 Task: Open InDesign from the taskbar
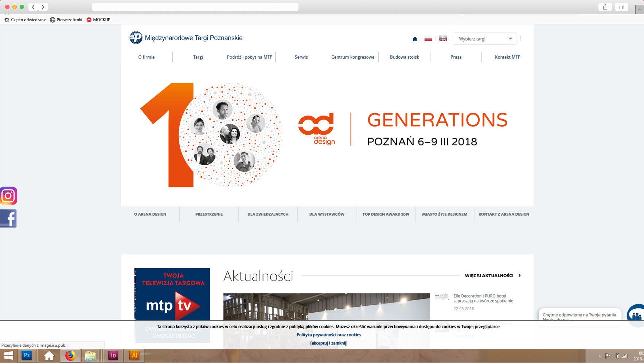pyautogui.click(x=113, y=355)
